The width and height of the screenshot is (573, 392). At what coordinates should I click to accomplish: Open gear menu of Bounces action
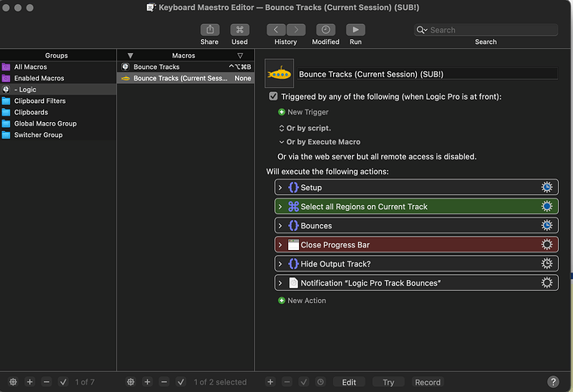pos(546,225)
